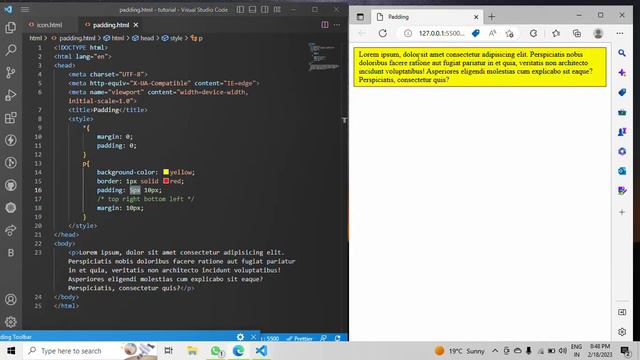
Task: Refresh the browser page
Action: point(382,33)
